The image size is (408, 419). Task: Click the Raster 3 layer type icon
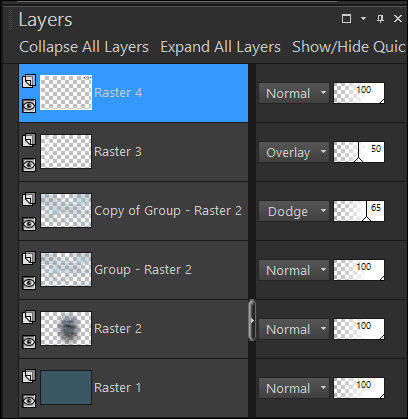(29, 140)
